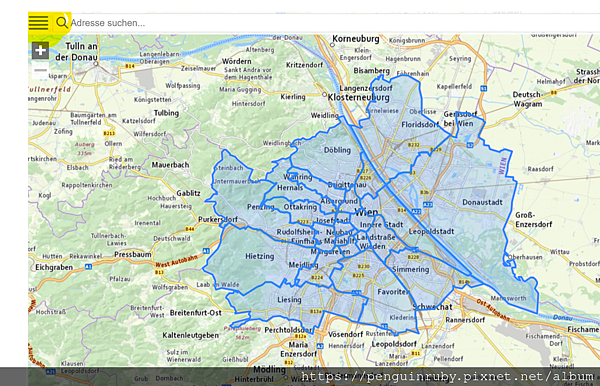Screen dimensions: 600x386
Task: Select the Pressbaum label
Action: pyautogui.click(x=133, y=254)
